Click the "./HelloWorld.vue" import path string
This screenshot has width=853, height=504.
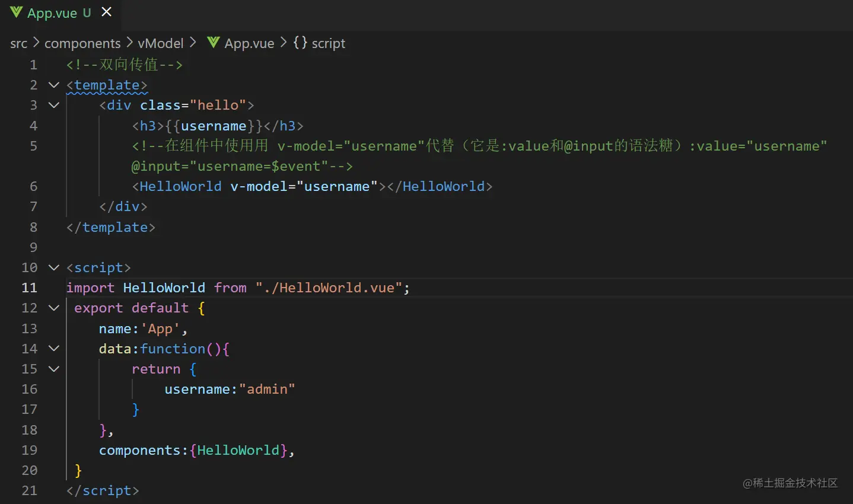pyautogui.click(x=329, y=288)
